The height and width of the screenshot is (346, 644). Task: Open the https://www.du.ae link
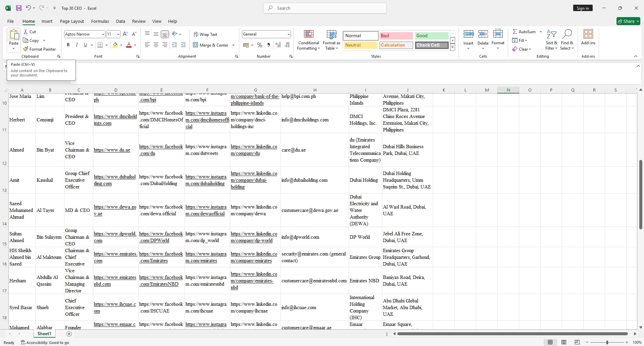coord(112,150)
